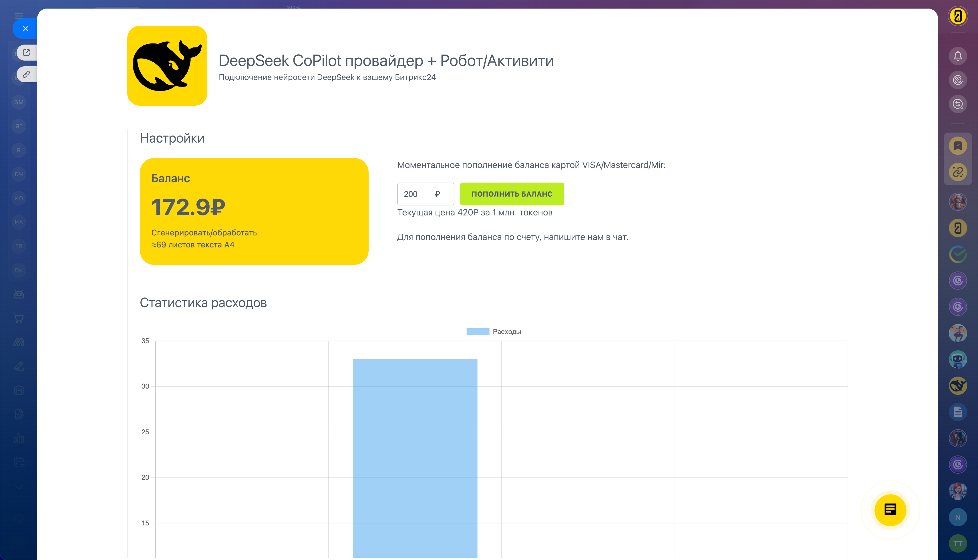Copy link using chain icon

[x=26, y=74]
